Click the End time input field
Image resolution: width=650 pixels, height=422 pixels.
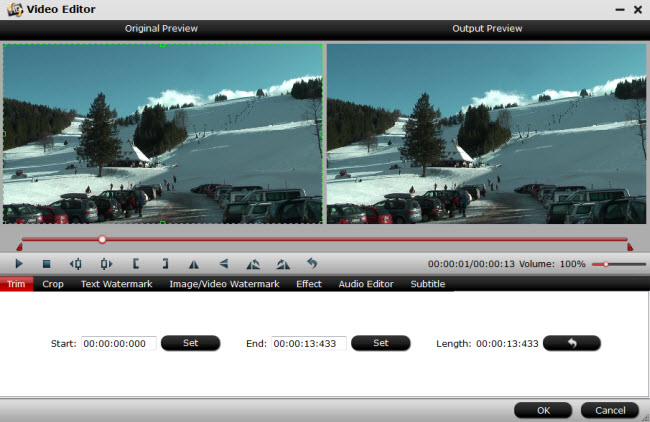pyautogui.click(x=309, y=343)
